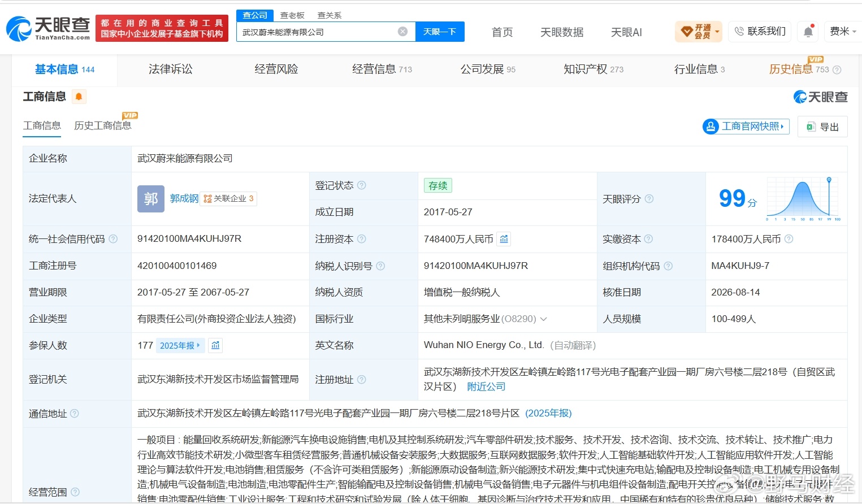Open the 首页 nav link
The height and width of the screenshot is (504, 862).
coord(502,32)
